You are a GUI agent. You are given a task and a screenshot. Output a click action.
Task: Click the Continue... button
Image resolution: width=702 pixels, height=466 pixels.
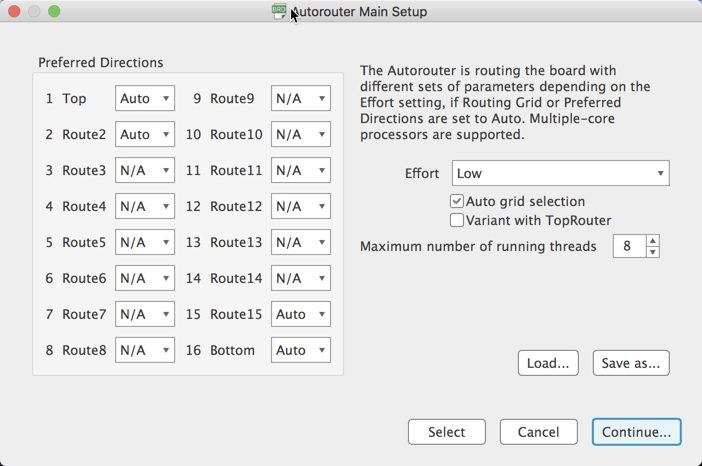(x=636, y=432)
